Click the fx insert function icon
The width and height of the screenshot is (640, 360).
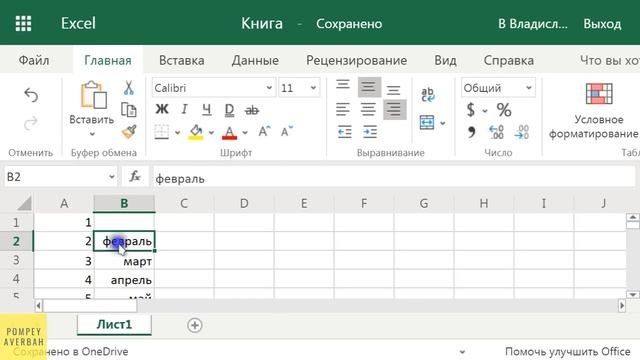click(135, 176)
